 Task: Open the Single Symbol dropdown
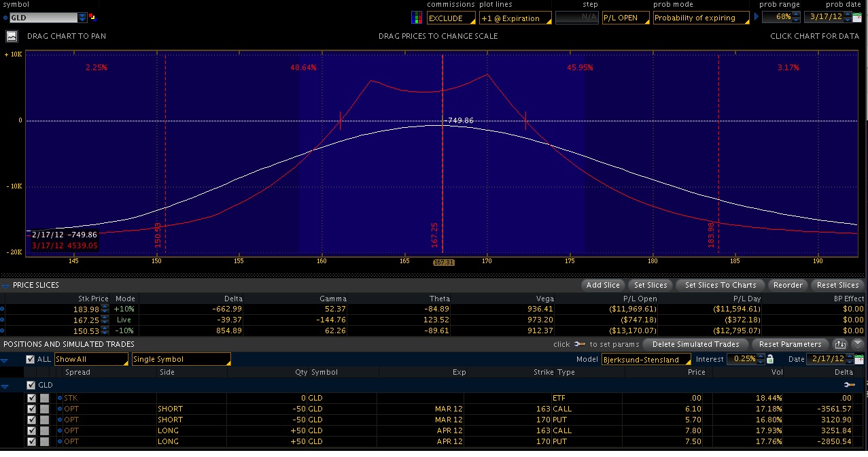[x=181, y=359]
